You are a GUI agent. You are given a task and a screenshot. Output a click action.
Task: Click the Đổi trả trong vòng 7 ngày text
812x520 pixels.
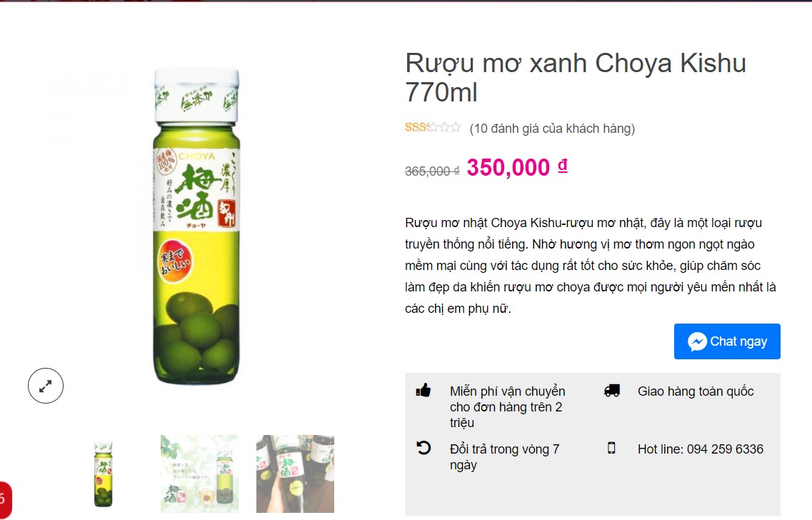(504, 457)
